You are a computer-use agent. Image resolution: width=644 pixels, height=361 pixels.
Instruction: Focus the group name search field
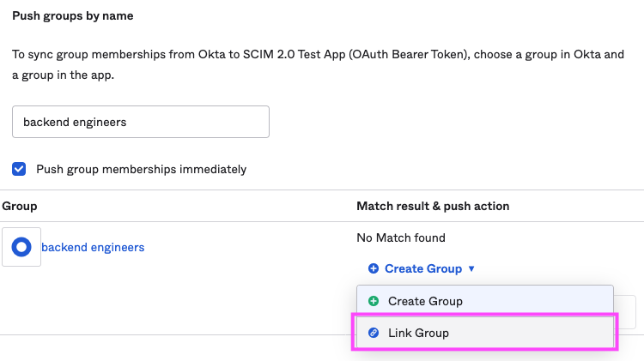141,122
